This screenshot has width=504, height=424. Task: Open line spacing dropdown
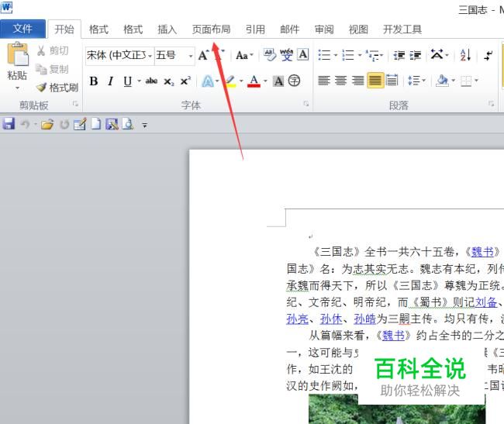[x=416, y=81]
